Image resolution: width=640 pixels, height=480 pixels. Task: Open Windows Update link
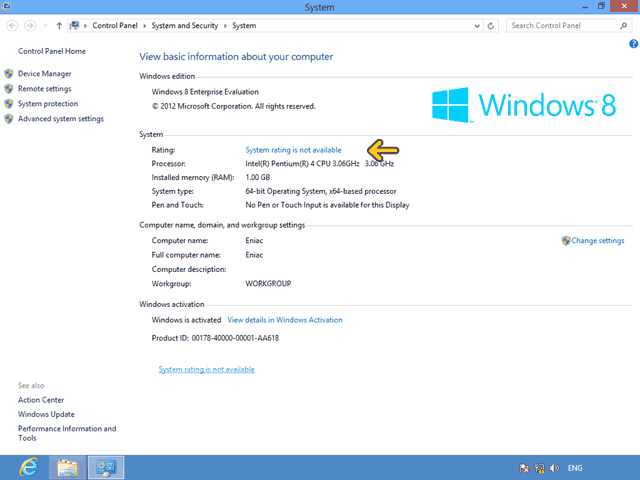pos(46,414)
